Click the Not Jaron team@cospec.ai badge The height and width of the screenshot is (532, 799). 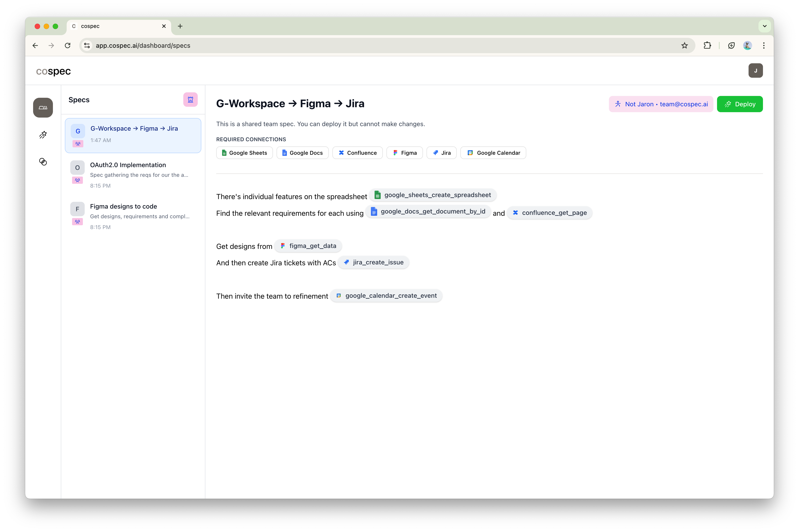coord(661,104)
